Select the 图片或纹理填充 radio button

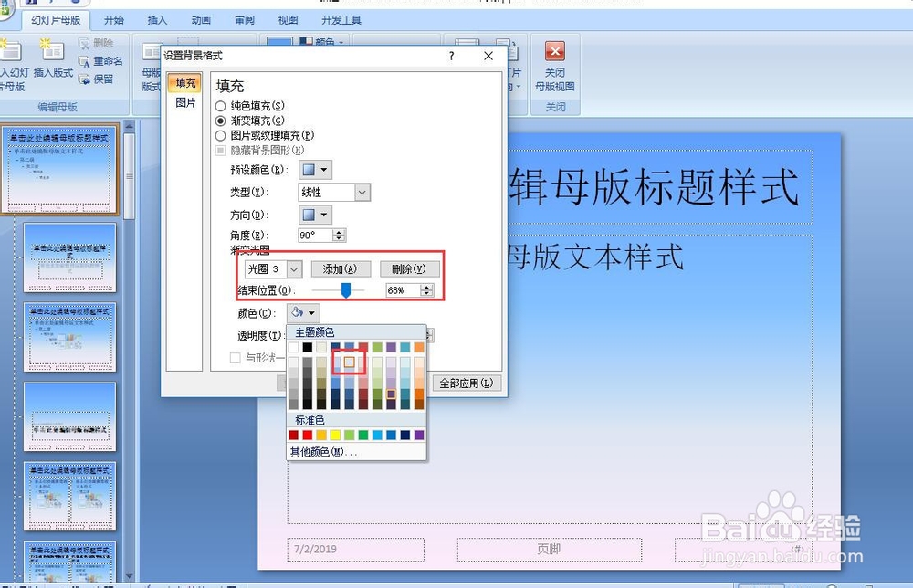(220, 134)
